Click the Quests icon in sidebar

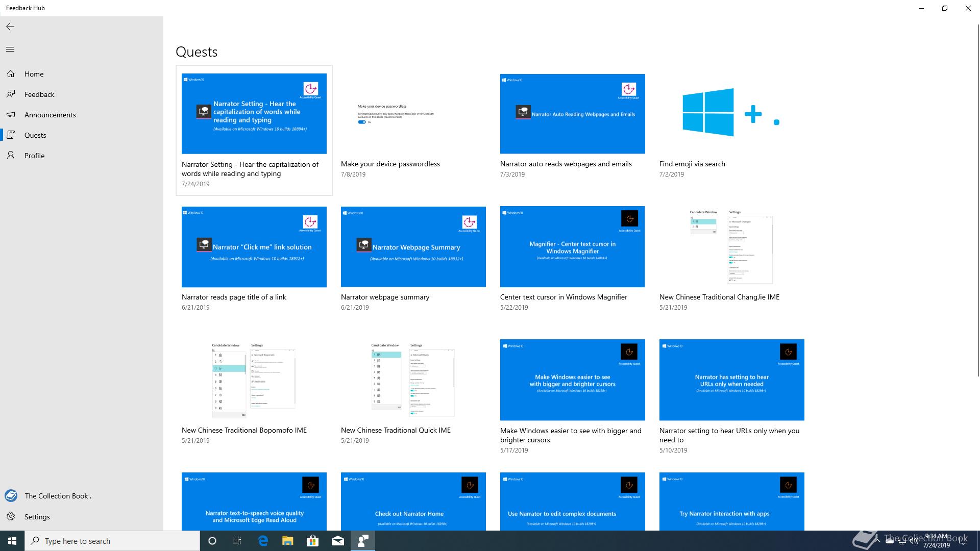tap(11, 135)
